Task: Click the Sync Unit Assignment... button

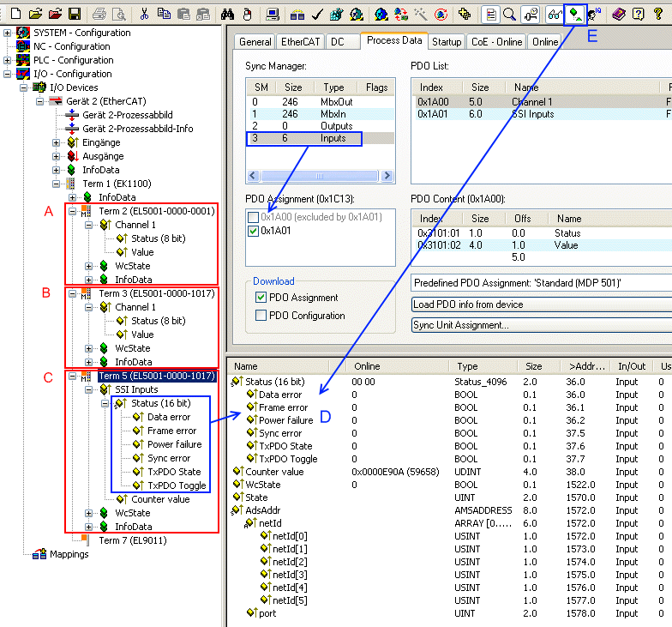Action: click(542, 325)
